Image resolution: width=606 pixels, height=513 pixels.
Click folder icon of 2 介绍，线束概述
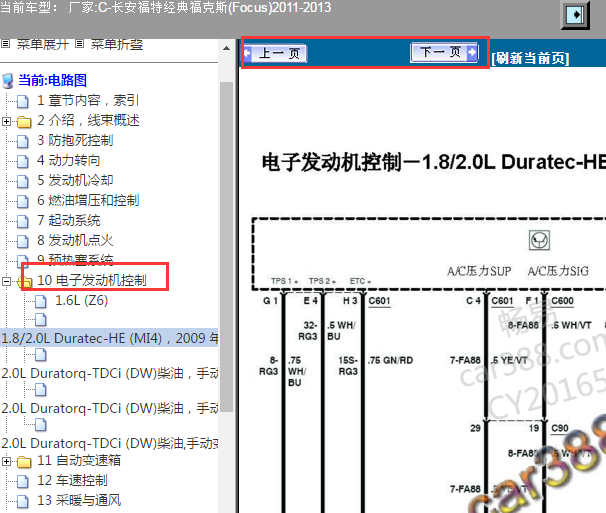pyautogui.click(x=24, y=122)
